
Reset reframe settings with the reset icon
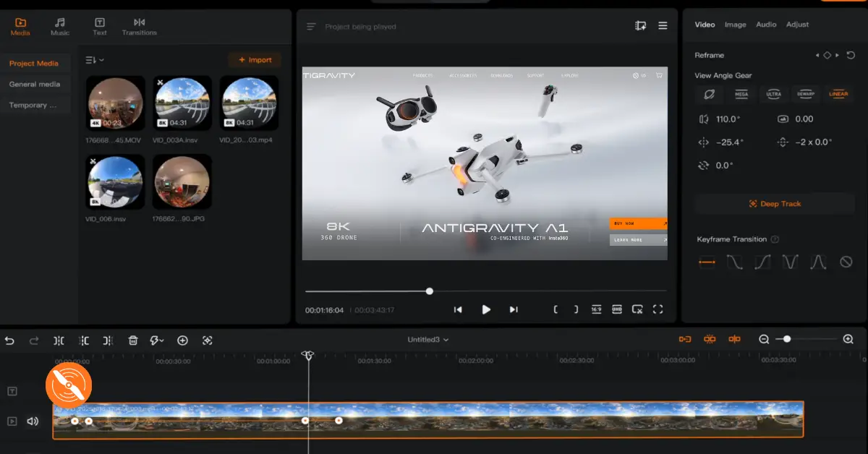click(851, 55)
